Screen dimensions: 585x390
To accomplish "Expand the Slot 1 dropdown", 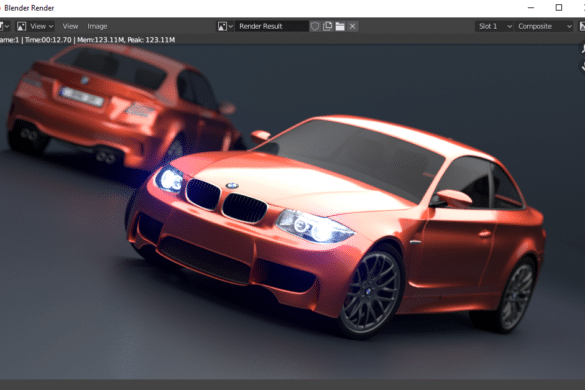I will click(494, 26).
